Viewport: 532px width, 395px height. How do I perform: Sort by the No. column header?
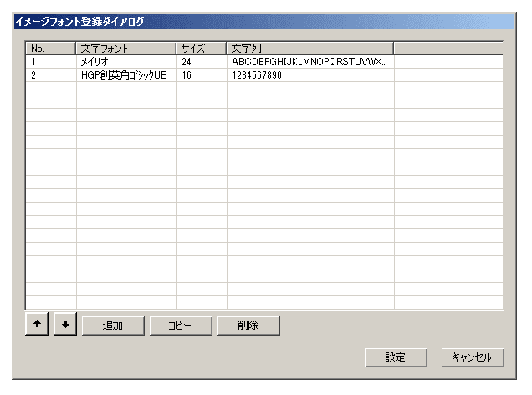point(51,49)
